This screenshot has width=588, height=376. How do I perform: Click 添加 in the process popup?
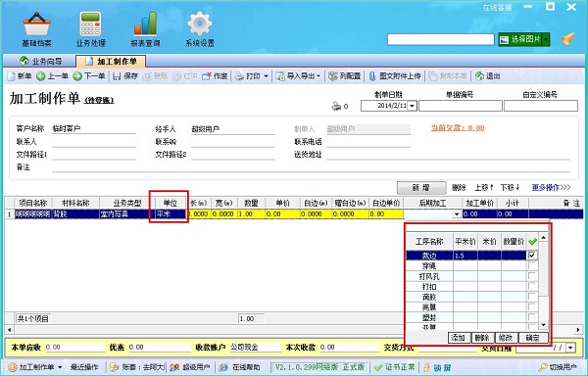pyautogui.click(x=459, y=338)
